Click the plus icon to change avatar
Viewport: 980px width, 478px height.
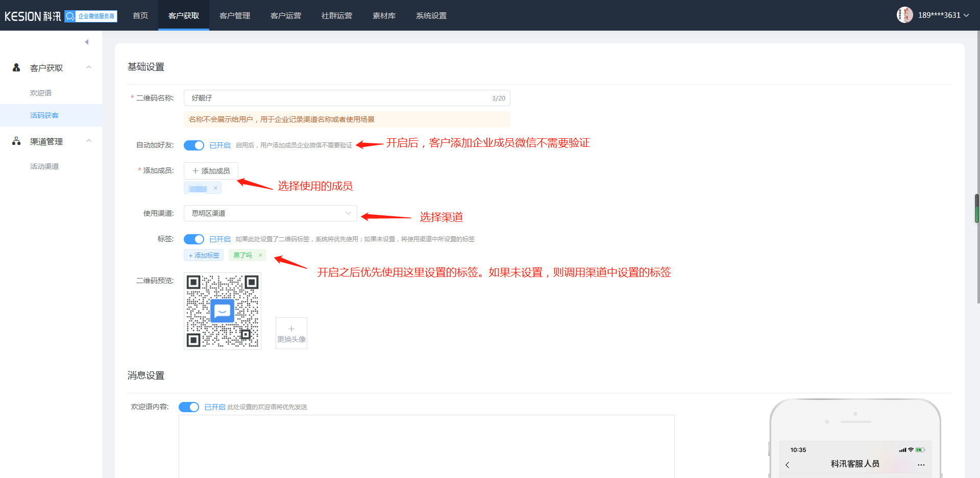click(x=291, y=329)
